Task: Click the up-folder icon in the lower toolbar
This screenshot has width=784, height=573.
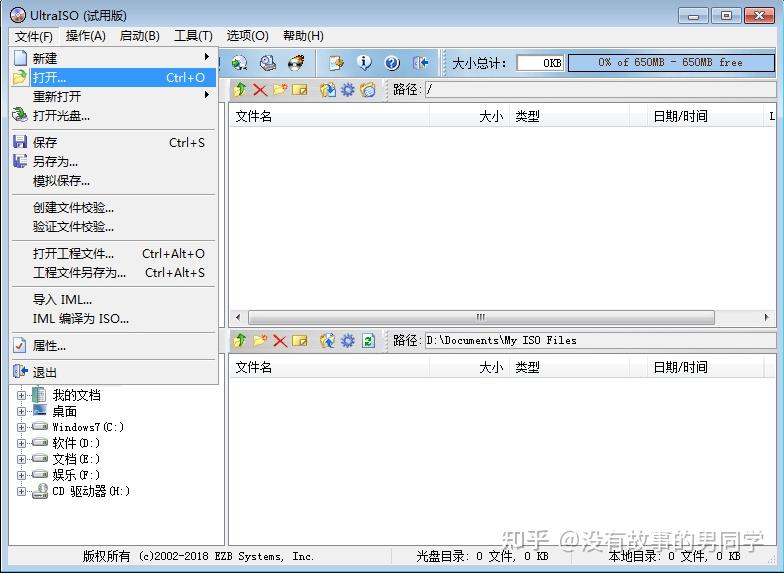Action: click(240, 340)
